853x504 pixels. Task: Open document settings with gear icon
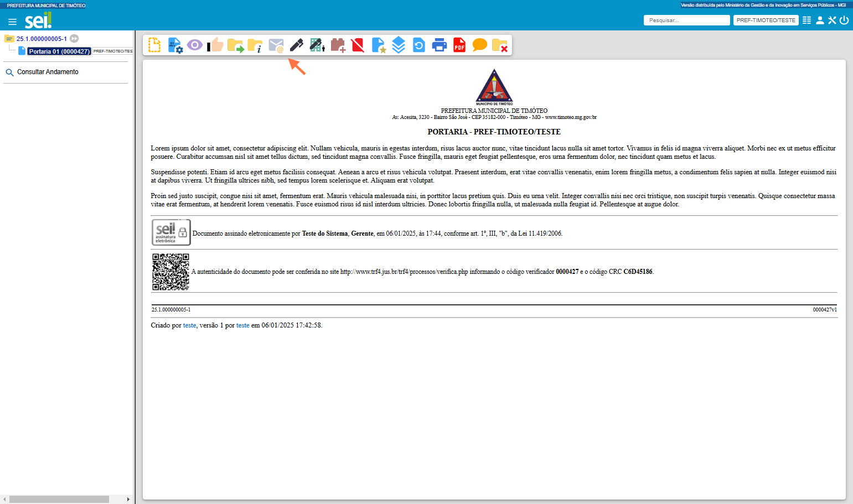click(175, 45)
